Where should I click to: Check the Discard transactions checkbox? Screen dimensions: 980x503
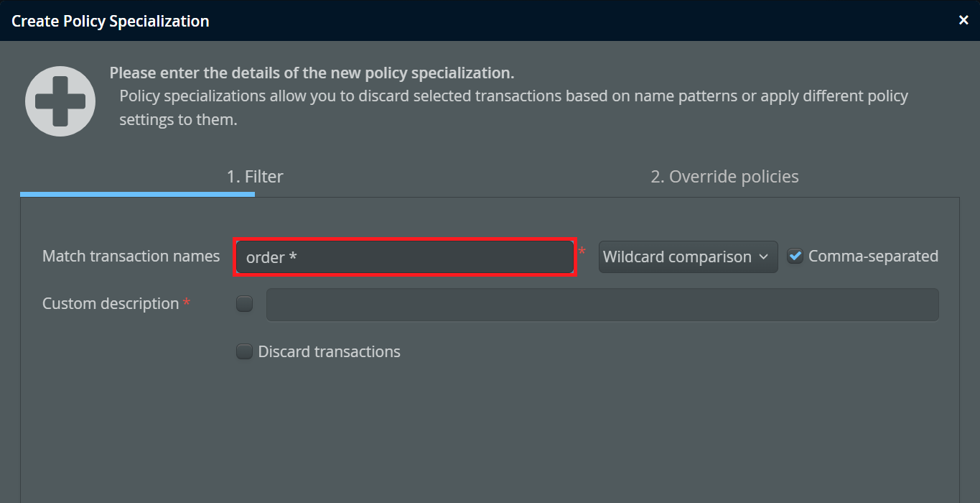245,351
